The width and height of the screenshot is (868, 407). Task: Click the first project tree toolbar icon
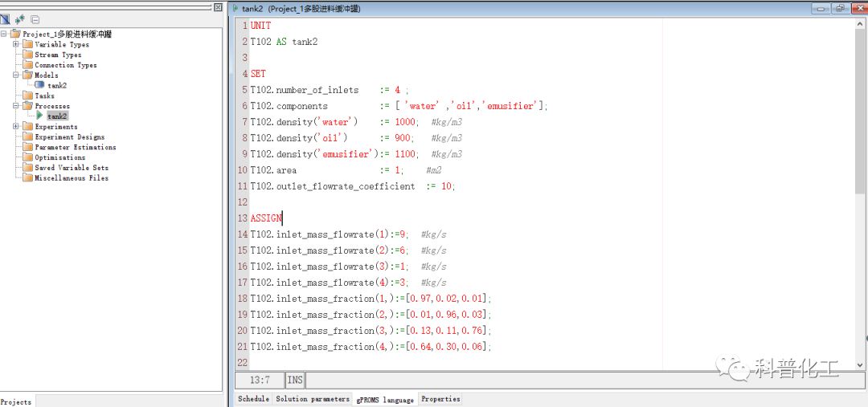click(5, 18)
